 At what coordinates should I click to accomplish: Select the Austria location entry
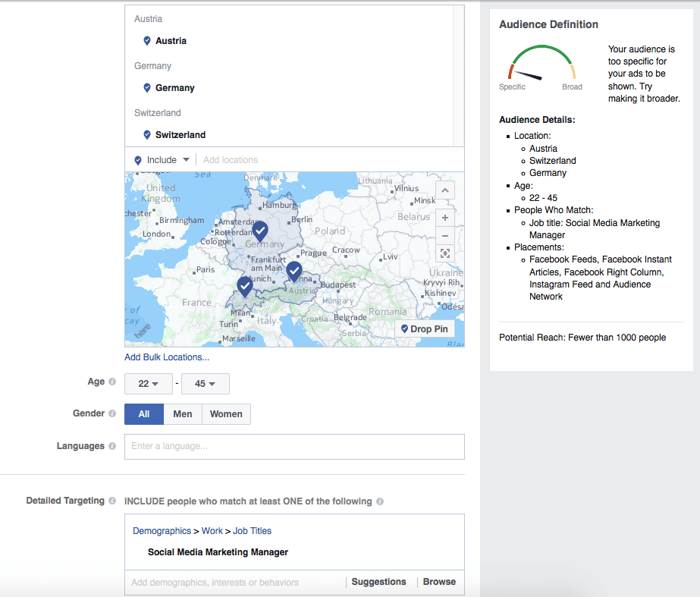tap(171, 41)
